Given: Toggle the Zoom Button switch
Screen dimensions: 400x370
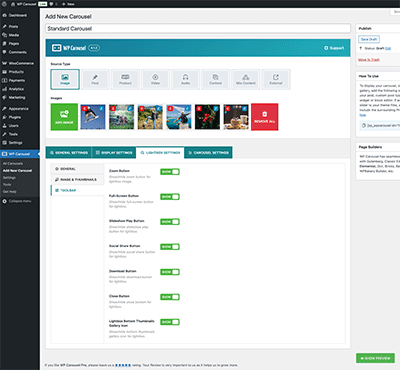Looking at the screenshot, I should (x=170, y=172).
